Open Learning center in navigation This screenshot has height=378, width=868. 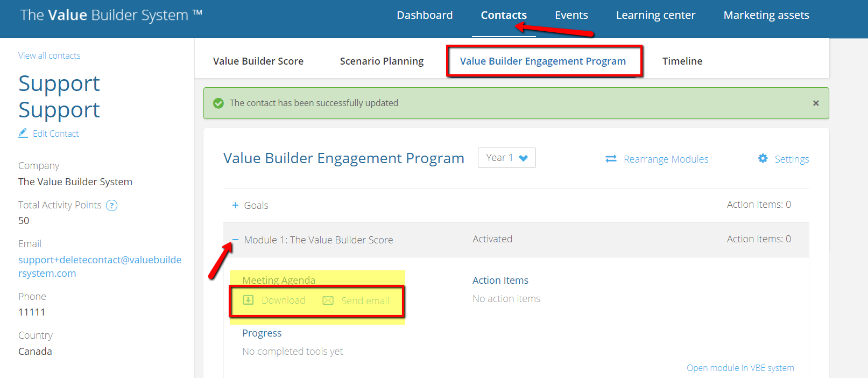[x=655, y=15]
